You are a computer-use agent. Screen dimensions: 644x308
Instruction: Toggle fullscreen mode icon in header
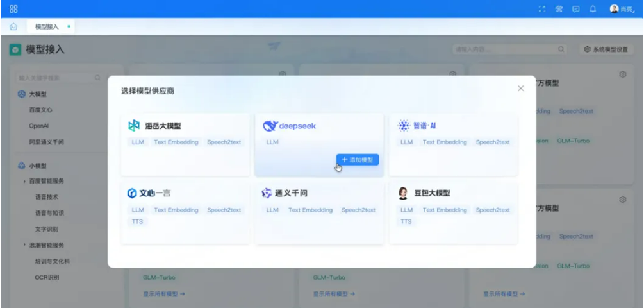pos(542,9)
